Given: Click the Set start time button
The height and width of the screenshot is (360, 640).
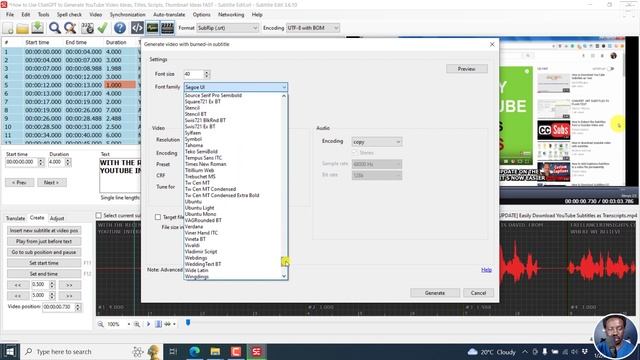Looking at the screenshot, I should [44, 263].
